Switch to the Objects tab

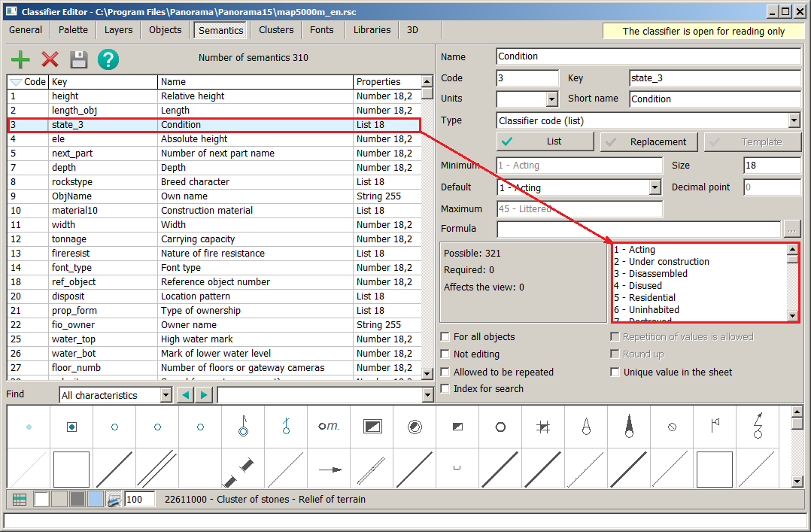[x=165, y=30]
